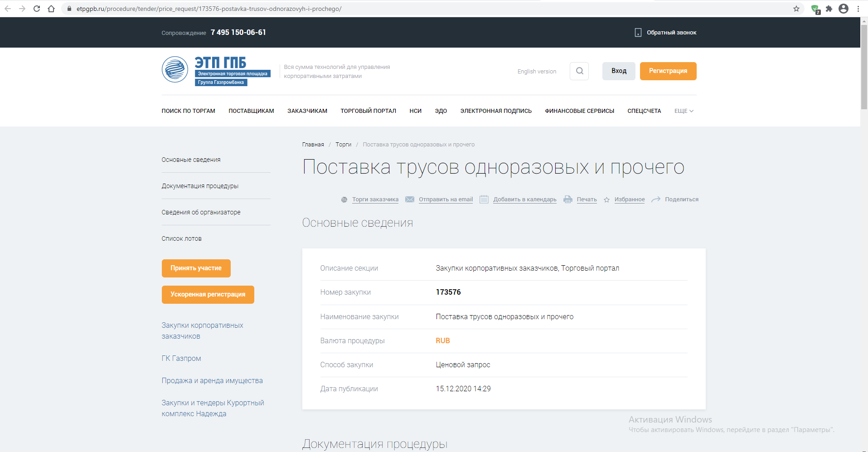Click the publication date 15.12.2020 14:29
The height and width of the screenshot is (452, 868).
463,389
